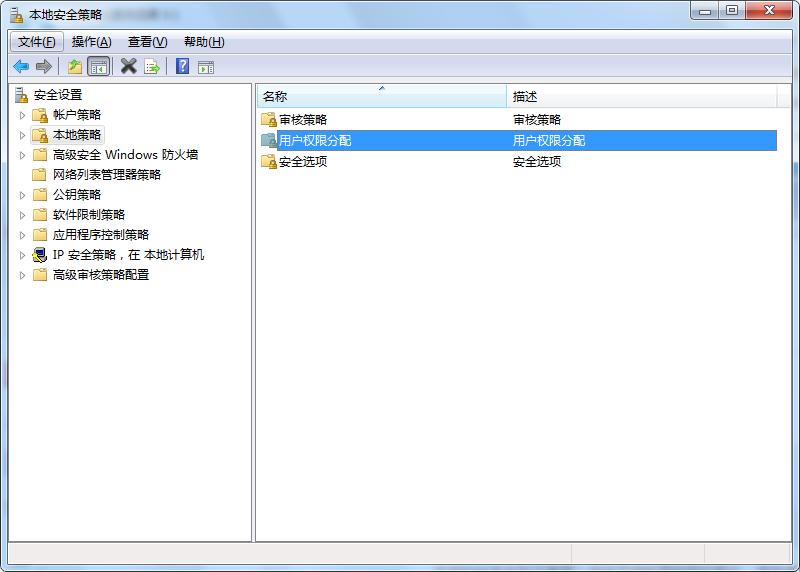The width and height of the screenshot is (800, 572).
Task: Select 帐户策略 label in tree
Action: tap(77, 115)
